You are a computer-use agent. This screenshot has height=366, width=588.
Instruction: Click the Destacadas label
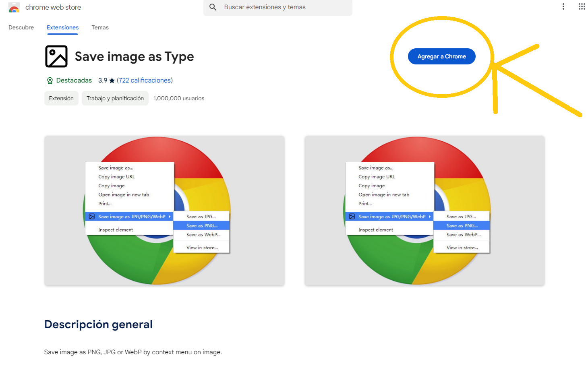74,81
